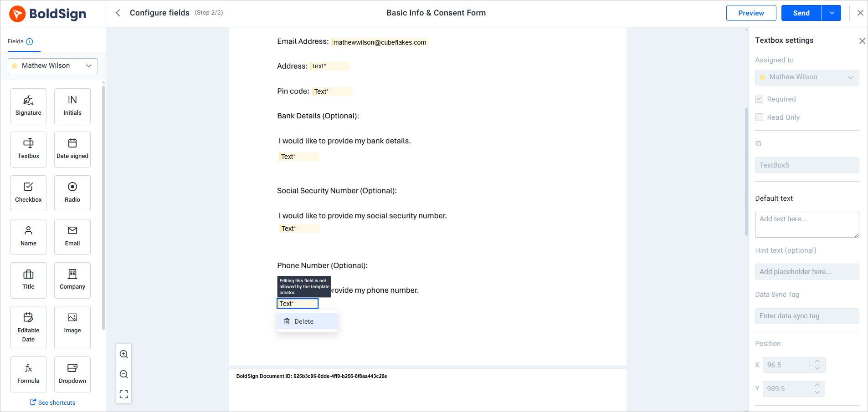Click the Y position input field
The image size is (868, 412).
(786, 389)
